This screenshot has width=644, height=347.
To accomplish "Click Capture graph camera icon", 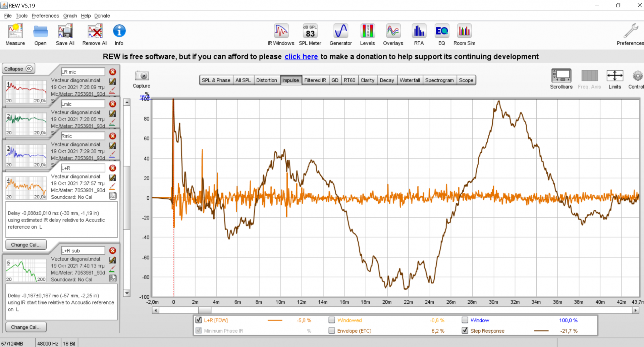I will [x=142, y=76].
